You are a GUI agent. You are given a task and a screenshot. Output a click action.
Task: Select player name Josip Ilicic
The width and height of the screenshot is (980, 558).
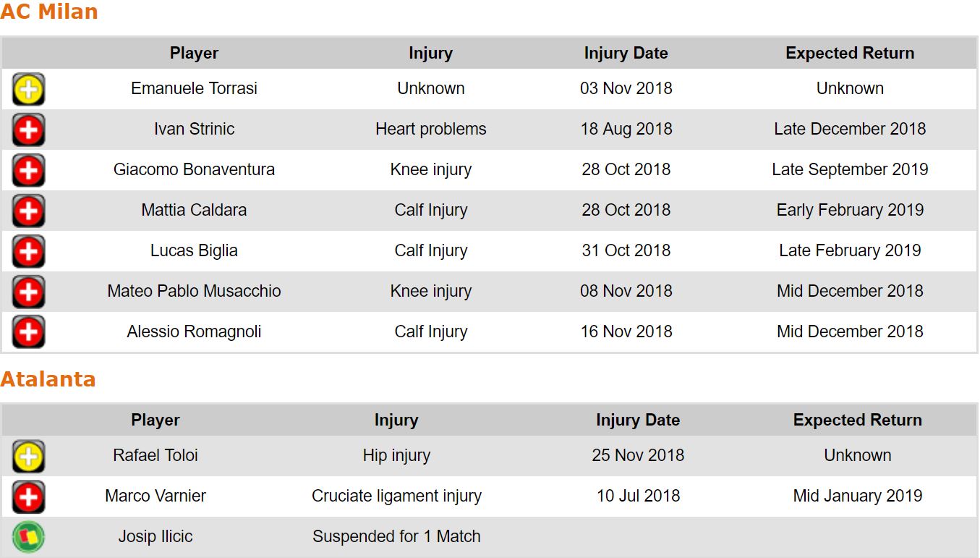pyautogui.click(x=155, y=537)
